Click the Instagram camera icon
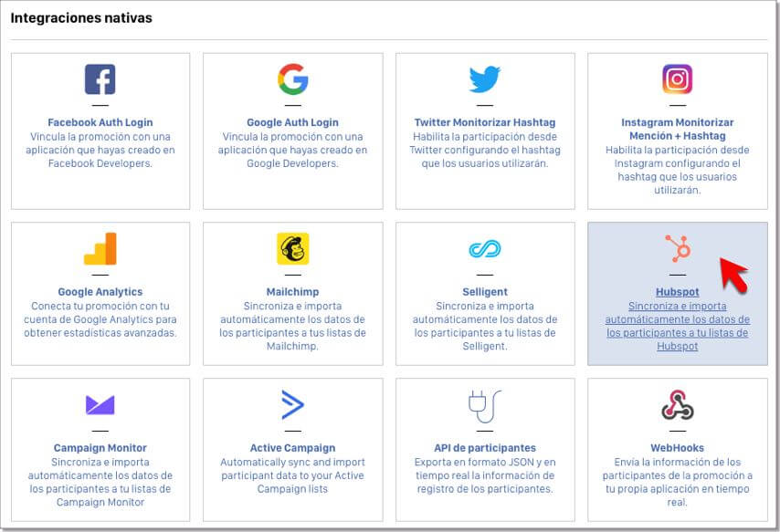 (x=677, y=79)
